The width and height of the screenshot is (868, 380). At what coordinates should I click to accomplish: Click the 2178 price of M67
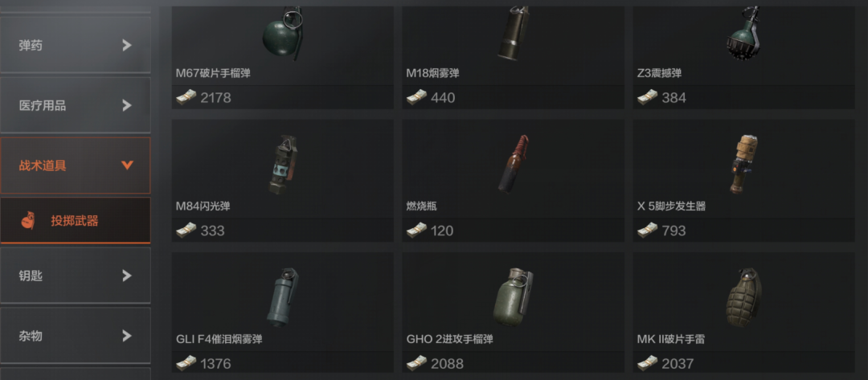point(216,98)
